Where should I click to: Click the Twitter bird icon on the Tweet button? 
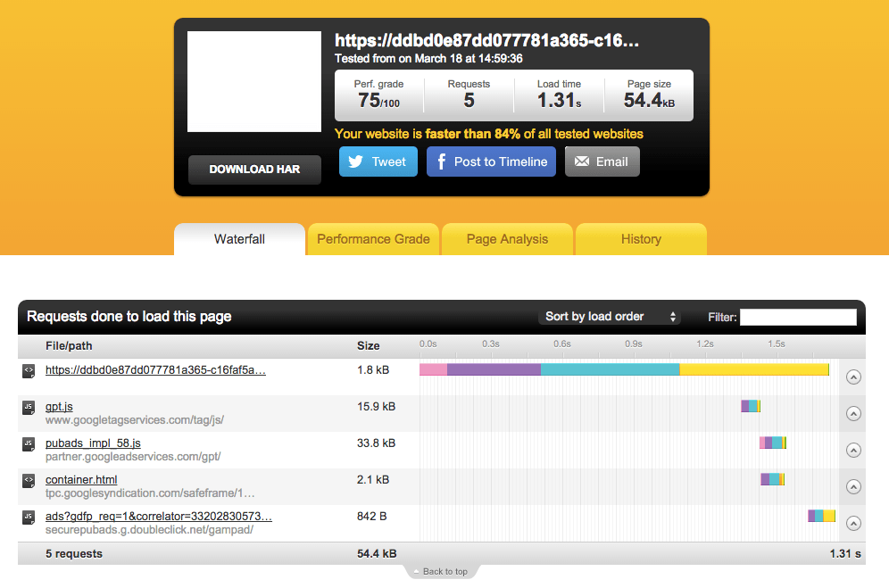[x=355, y=161]
